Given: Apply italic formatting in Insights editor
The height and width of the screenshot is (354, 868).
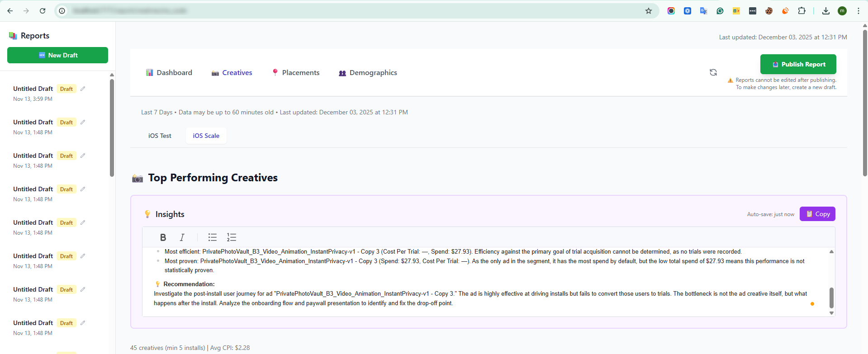Looking at the screenshot, I should [182, 237].
